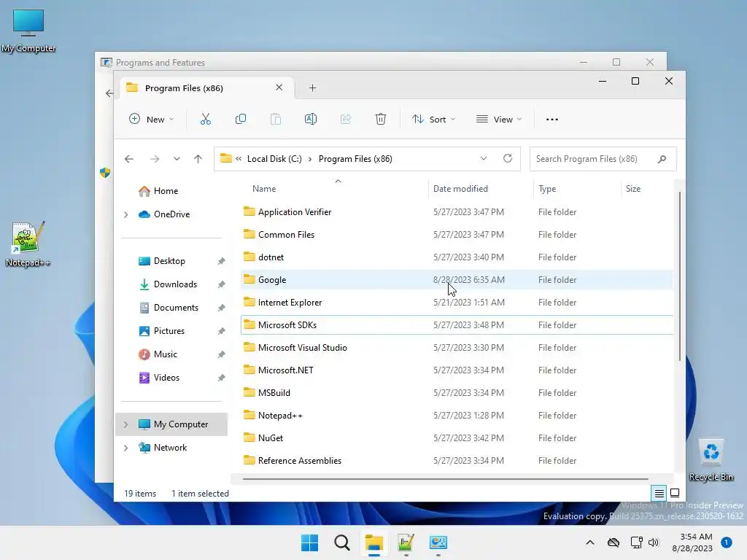Click the Copy icon in toolbar
Image resolution: width=747 pixels, height=560 pixels.
click(241, 119)
